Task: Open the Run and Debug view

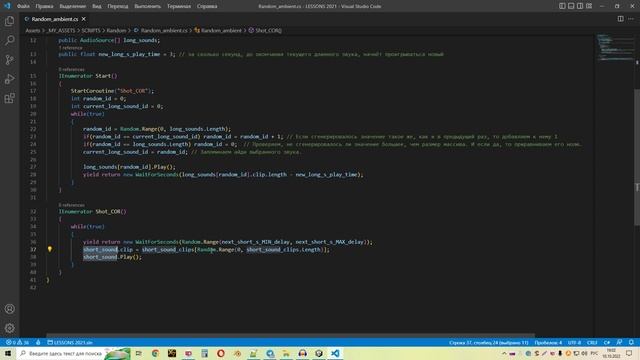Action: pyautogui.click(x=9, y=79)
